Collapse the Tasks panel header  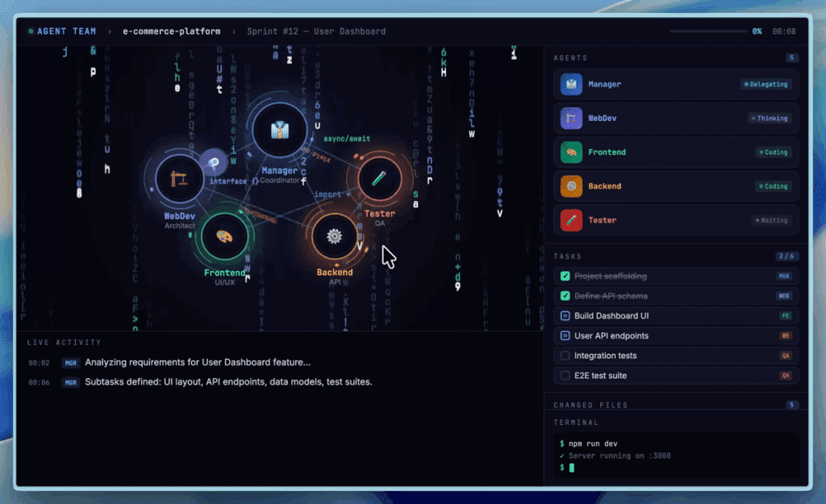point(568,256)
